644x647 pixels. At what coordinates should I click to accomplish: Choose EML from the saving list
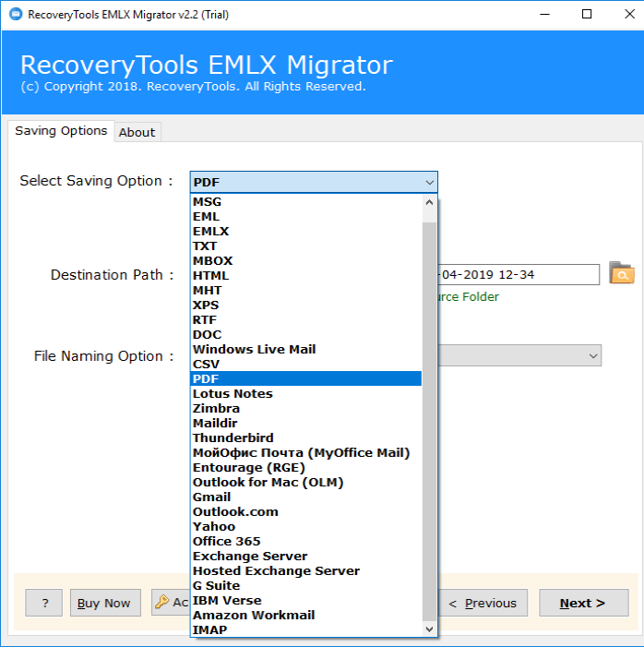coord(305,217)
